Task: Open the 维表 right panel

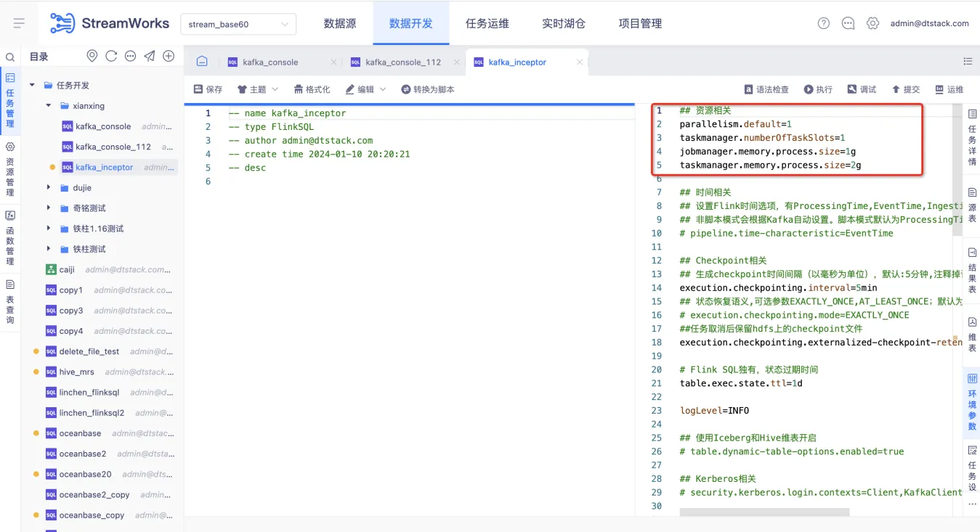Action: 972,335
